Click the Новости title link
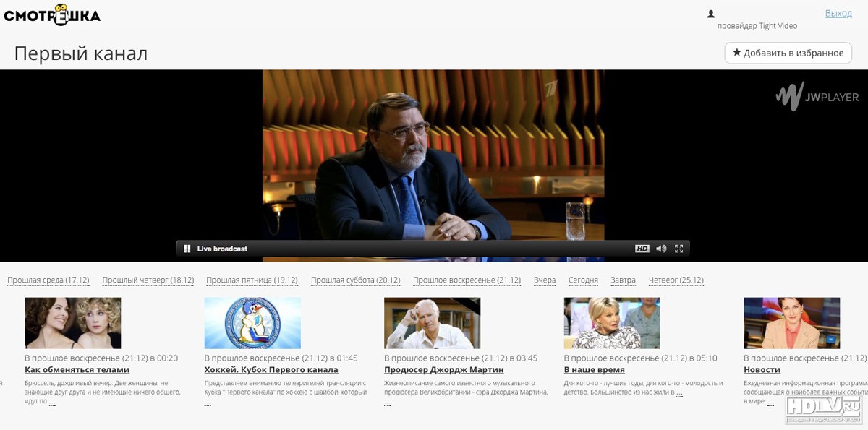This screenshot has height=430, width=868. [x=762, y=370]
